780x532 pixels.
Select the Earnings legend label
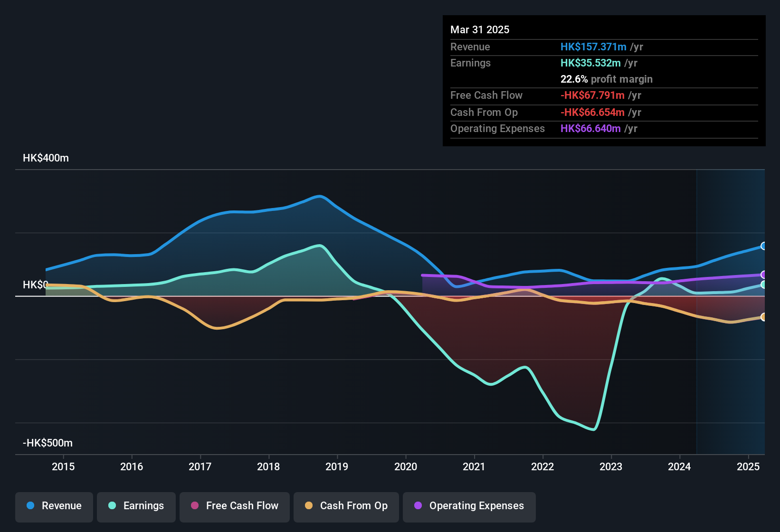point(143,506)
